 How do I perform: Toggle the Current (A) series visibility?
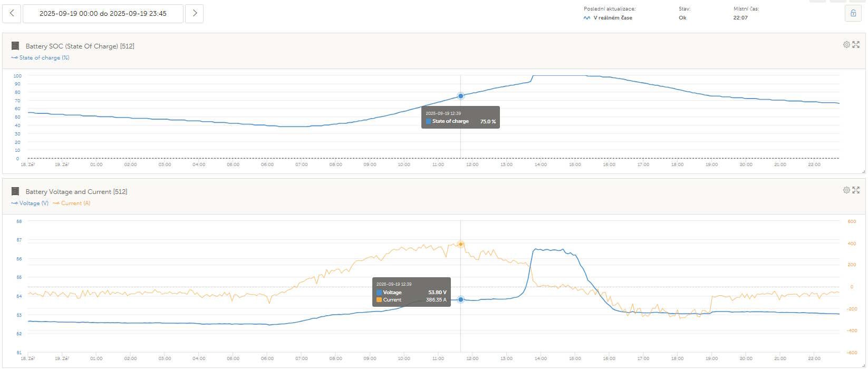click(72, 203)
